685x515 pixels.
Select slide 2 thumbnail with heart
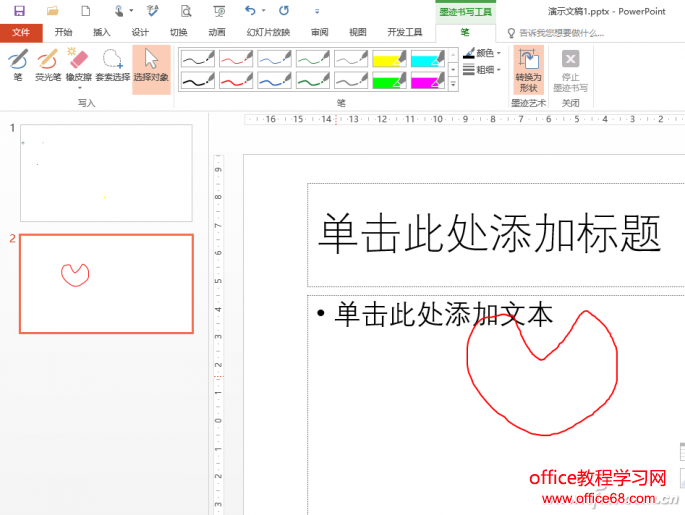[106, 284]
